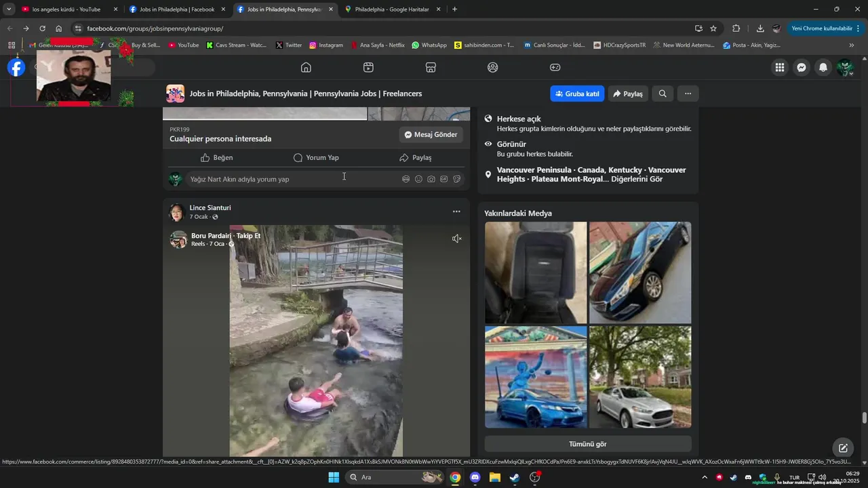Attach a photo via the camera icon
This screenshot has height=488, width=868.
(431, 179)
